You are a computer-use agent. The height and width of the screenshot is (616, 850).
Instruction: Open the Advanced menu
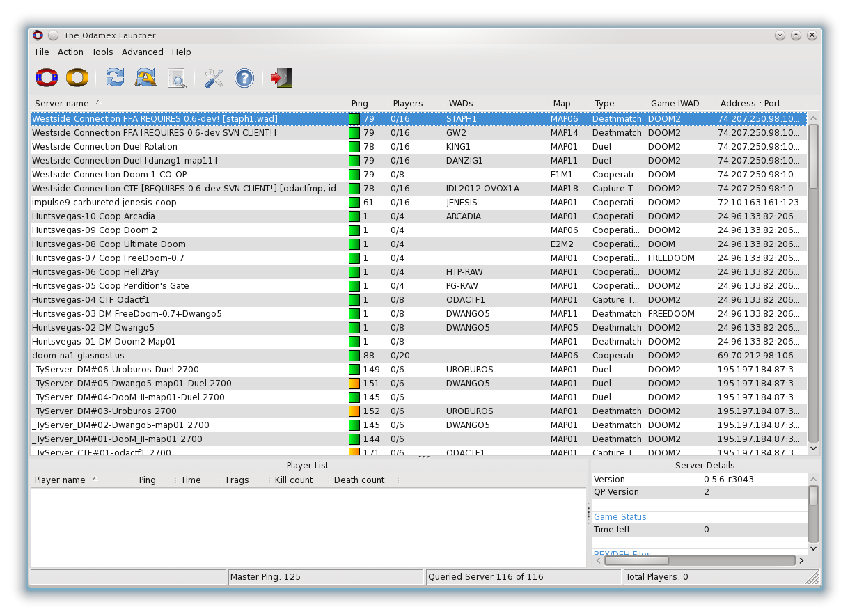click(142, 52)
